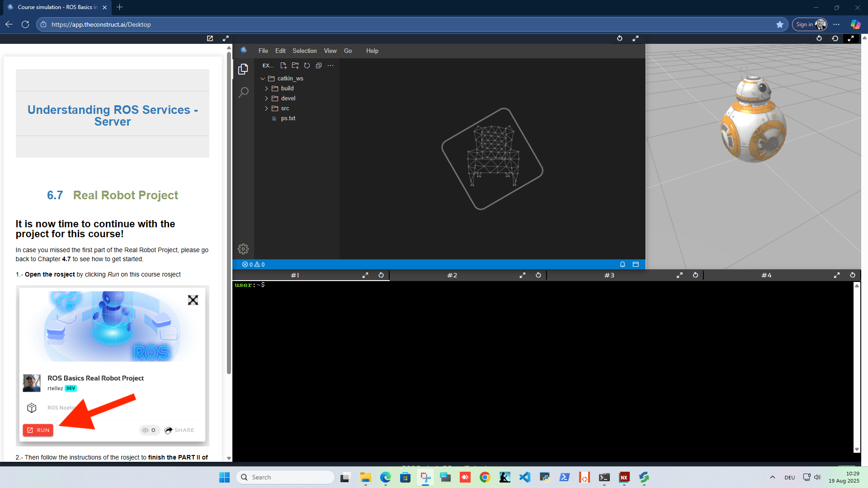Image resolution: width=868 pixels, height=488 pixels.
Task: Click New Folder icon in explorer toolbar
Action: 295,66
